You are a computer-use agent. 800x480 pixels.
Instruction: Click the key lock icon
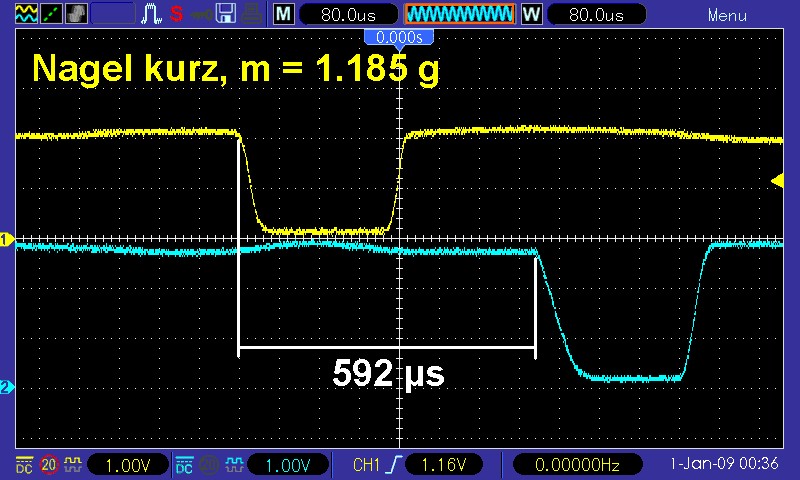(201, 14)
